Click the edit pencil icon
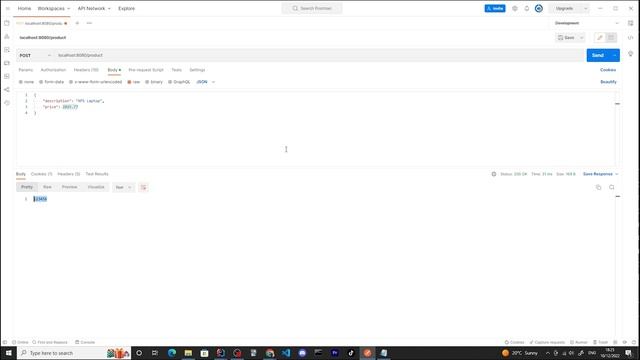The height and width of the screenshot is (360, 640). coord(600,38)
